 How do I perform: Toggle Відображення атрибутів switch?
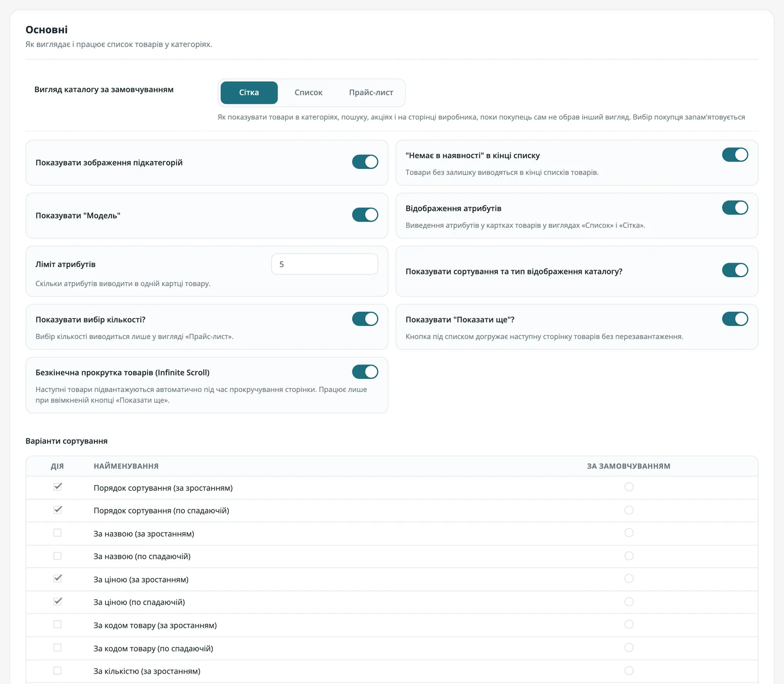click(x=735, y=208)
